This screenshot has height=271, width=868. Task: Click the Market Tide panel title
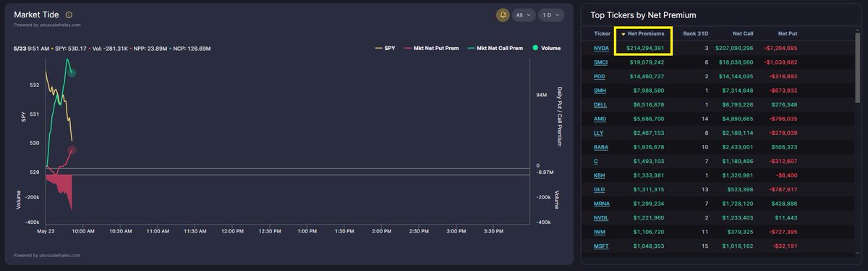point(36,14)
